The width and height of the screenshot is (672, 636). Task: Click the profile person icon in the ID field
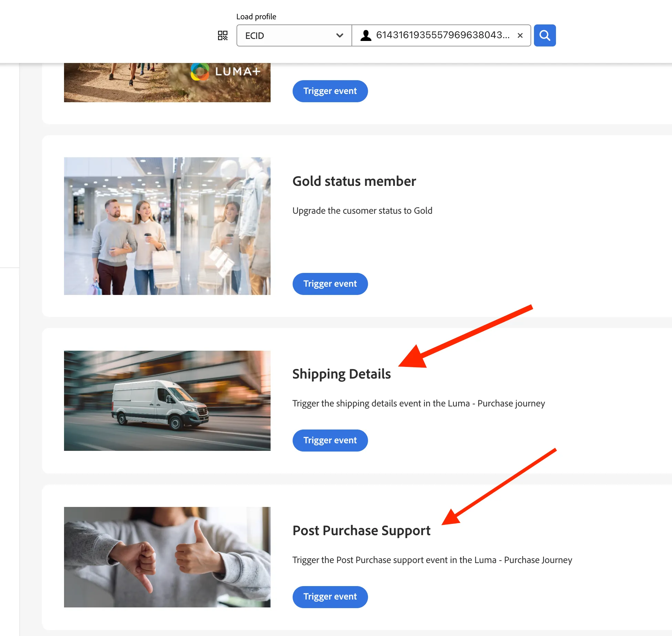pyautogui.click(x=366, y=35)
